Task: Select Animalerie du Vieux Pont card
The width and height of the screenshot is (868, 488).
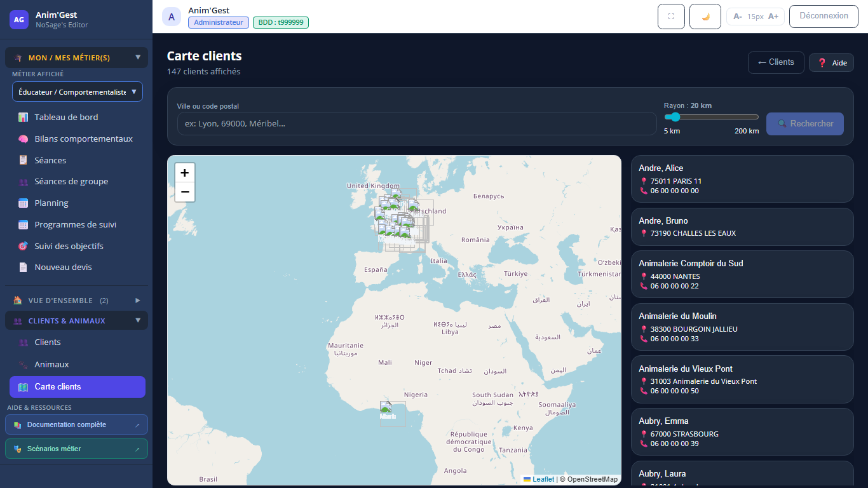Action: tap(742, 379)
